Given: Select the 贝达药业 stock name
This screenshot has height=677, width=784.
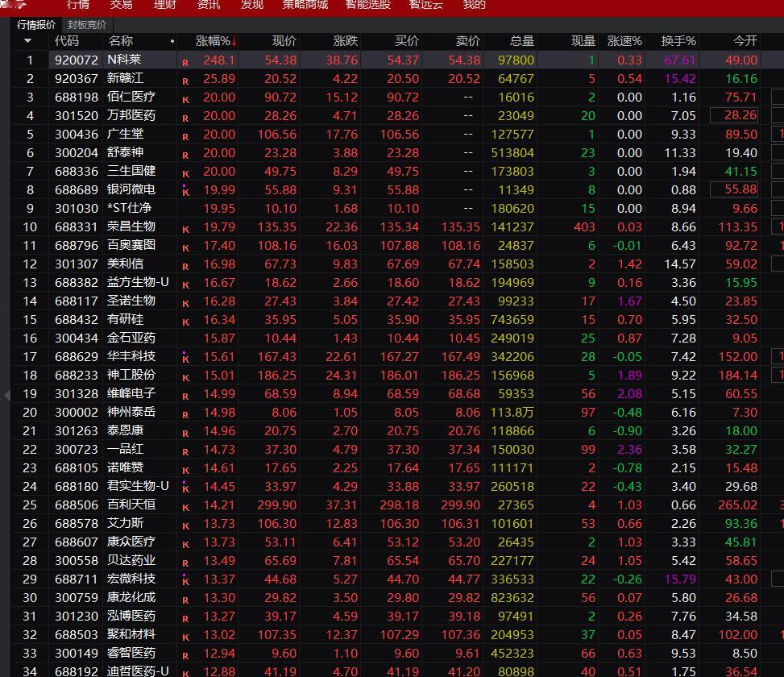Looking at the screenshot, I should click(x=131, y=560).
